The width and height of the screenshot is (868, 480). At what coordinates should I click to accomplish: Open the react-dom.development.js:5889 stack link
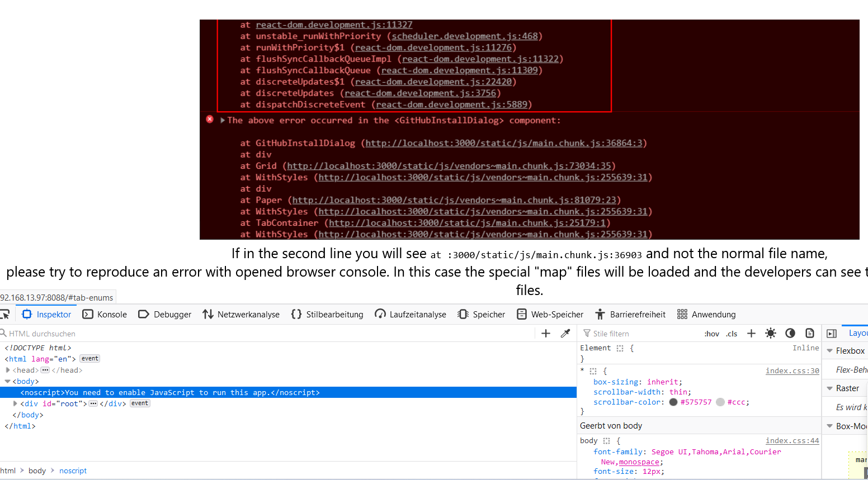452,104
